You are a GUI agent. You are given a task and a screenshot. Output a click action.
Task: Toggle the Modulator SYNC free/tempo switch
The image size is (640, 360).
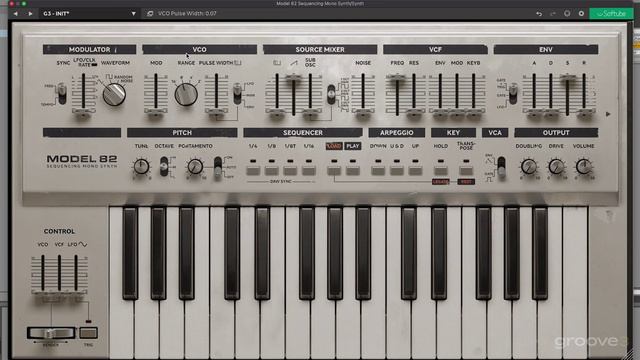coord(62,93)
